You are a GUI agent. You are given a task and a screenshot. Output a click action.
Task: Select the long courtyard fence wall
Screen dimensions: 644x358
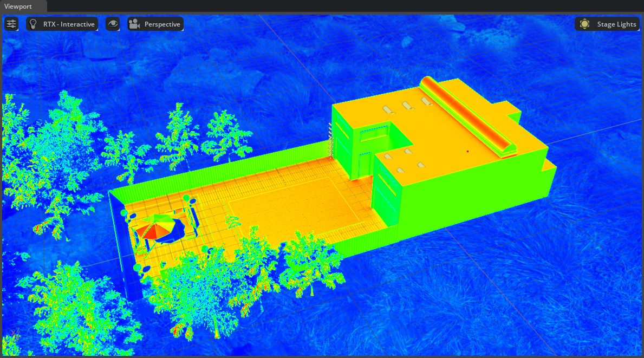[217, 168]
